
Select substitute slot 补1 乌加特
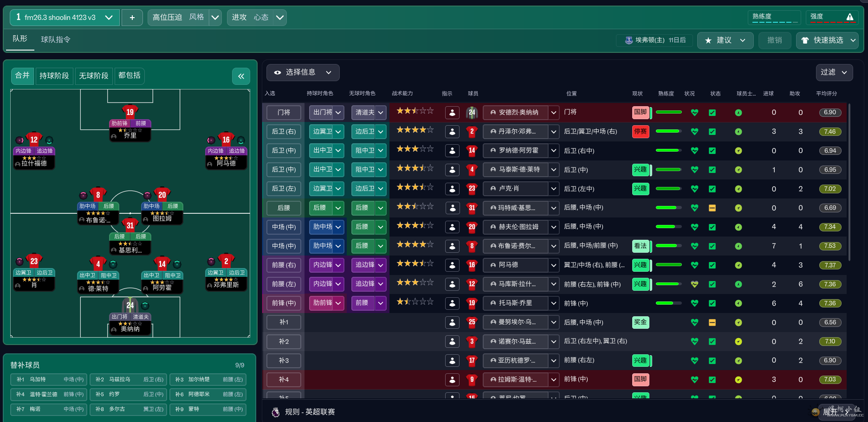tap(49, 379)
